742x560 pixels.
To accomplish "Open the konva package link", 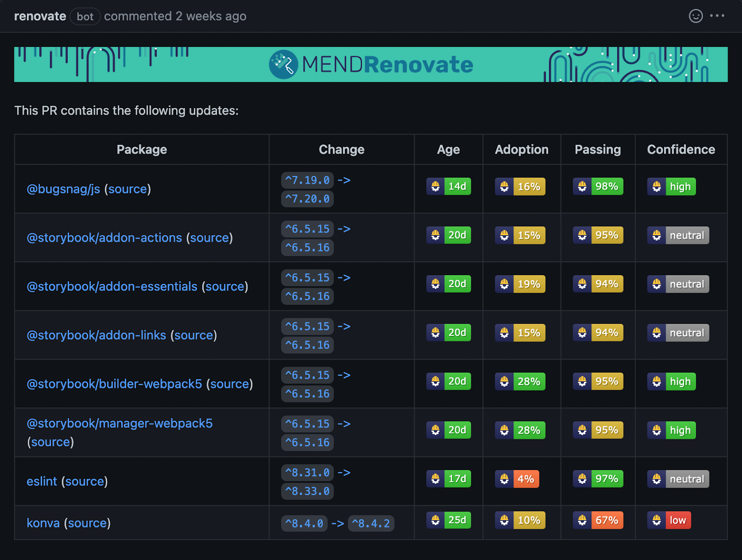I will [43, 523].
